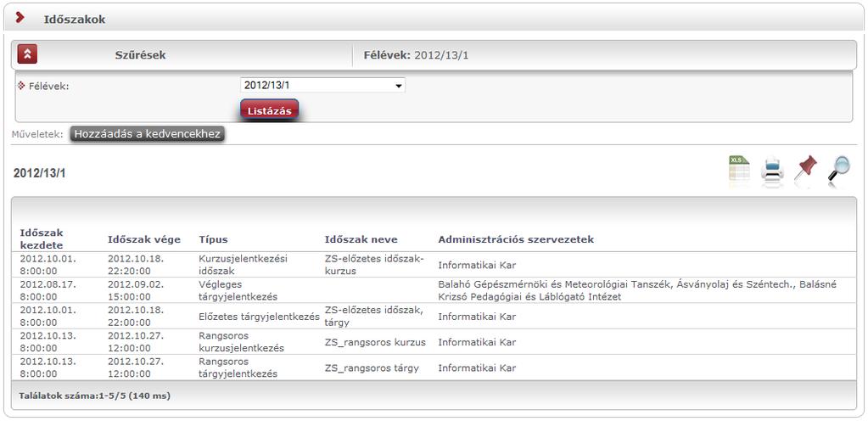Sort by Időszak kezdete column header
Viewport: 868px width, 421px height.
pos(42,239)
